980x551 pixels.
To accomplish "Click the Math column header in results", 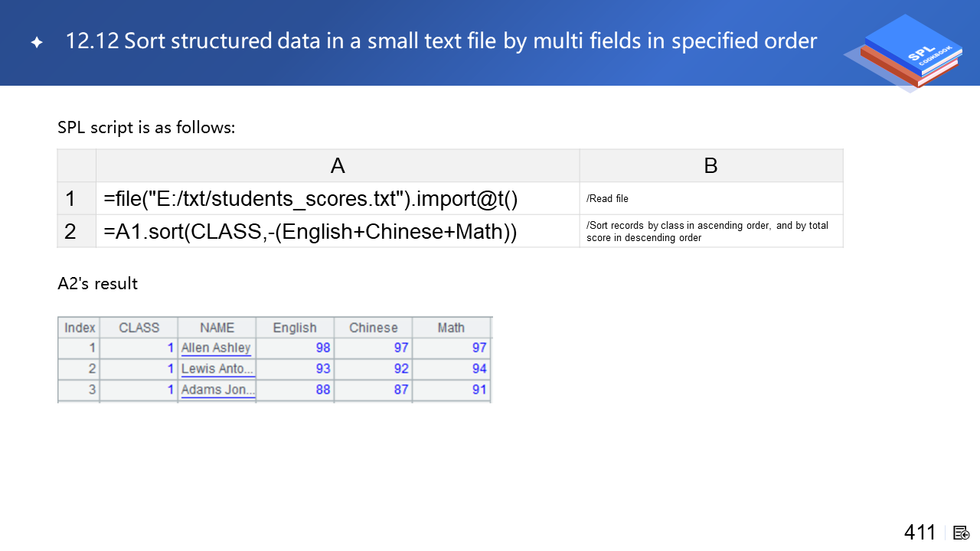I will [x=451, y=328].
